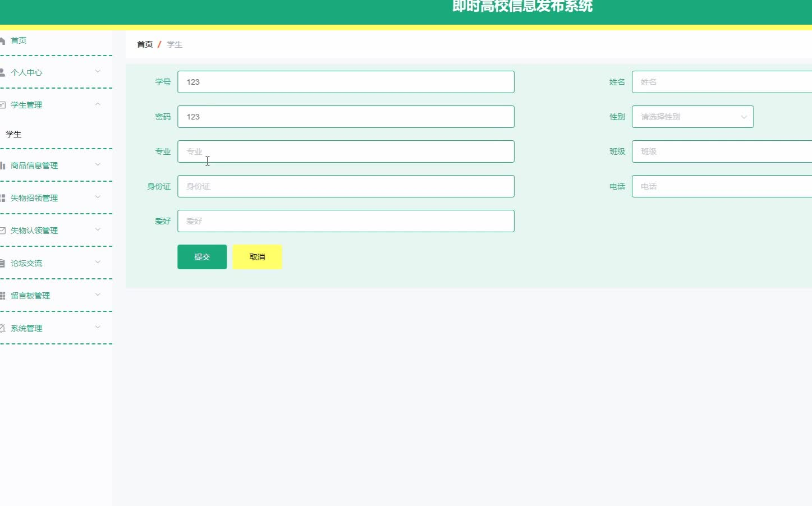Click the 系统管理 settings icon
This screenshot has width=812, height=506.
(3, 328)
